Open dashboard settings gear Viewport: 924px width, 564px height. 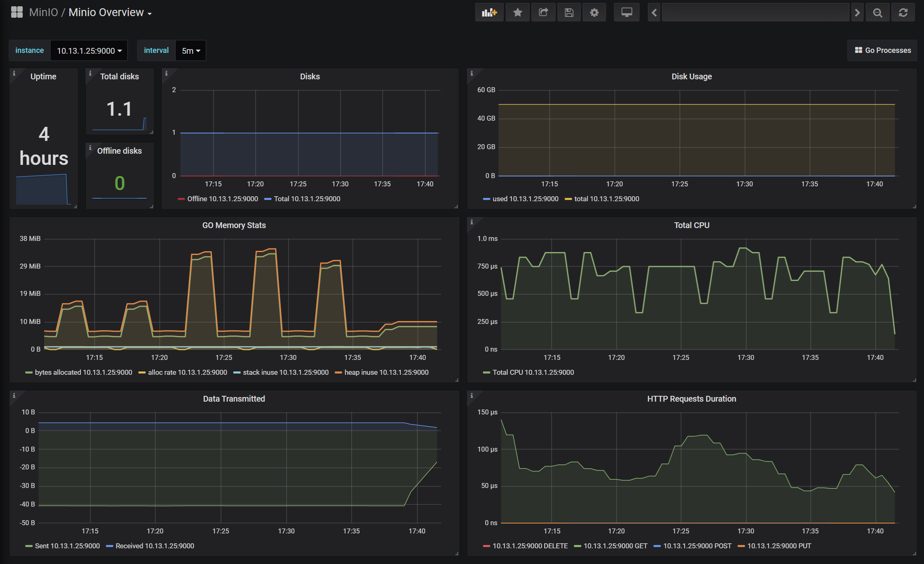click(594, 12)
